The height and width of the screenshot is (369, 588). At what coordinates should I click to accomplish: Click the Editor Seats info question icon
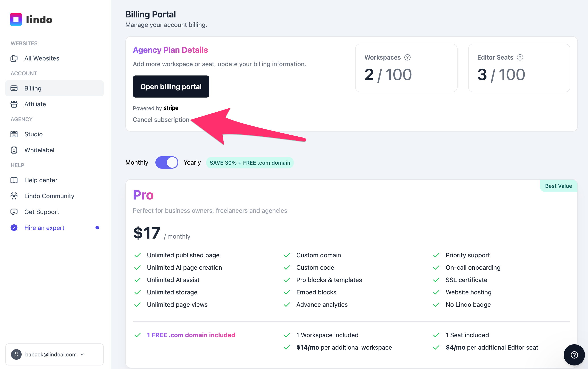tap(520, 57)
